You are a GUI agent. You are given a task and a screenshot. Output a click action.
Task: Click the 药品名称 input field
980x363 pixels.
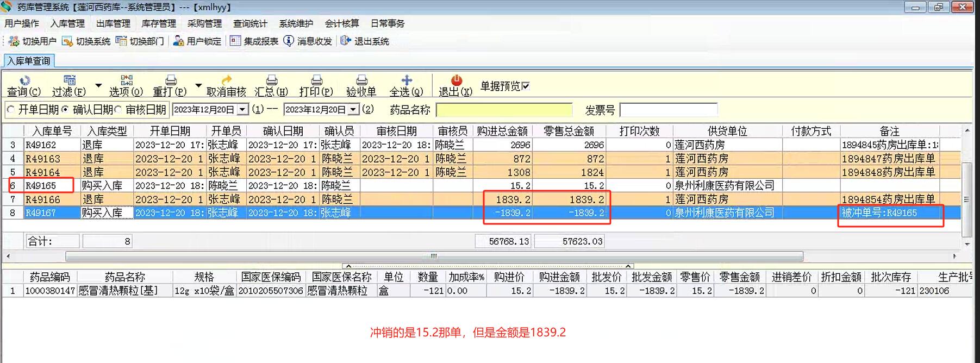[504, 110]
